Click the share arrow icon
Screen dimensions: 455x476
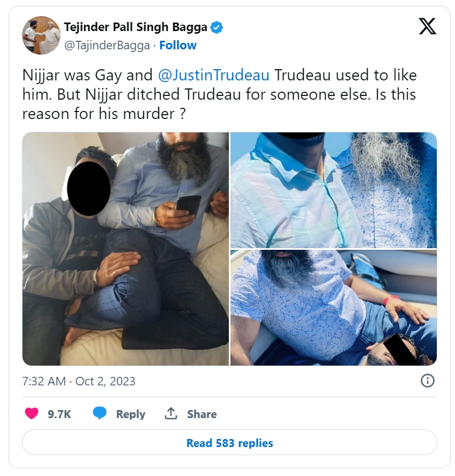pyautogui.click(x=171, y=414)
